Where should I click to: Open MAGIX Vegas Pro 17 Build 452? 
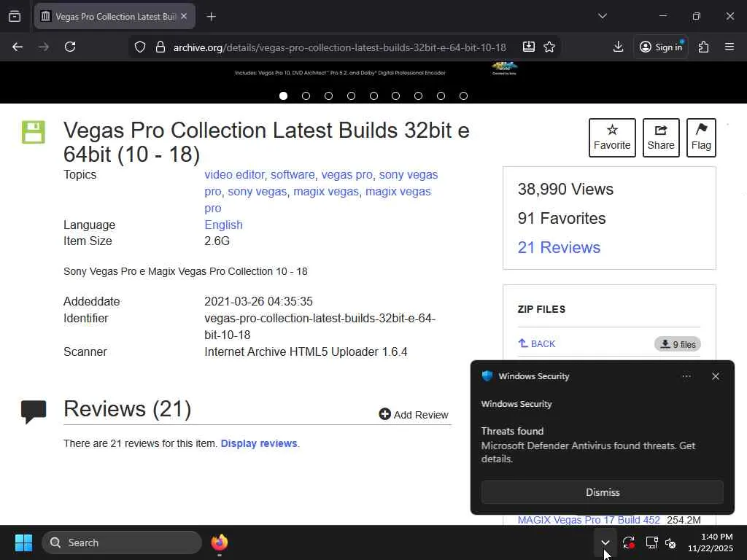(x=589, y=520)
